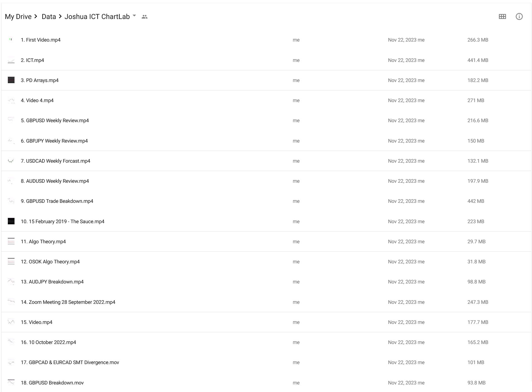Open the view details info panel
Viewport: 532px width, 392px height.
coord(519,16)
